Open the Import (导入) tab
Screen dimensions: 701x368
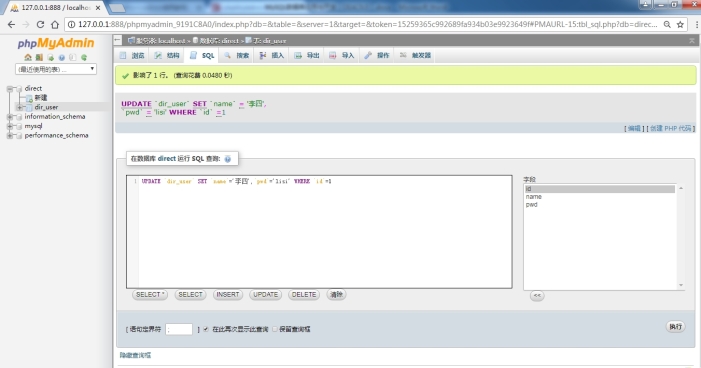[342, 55]
